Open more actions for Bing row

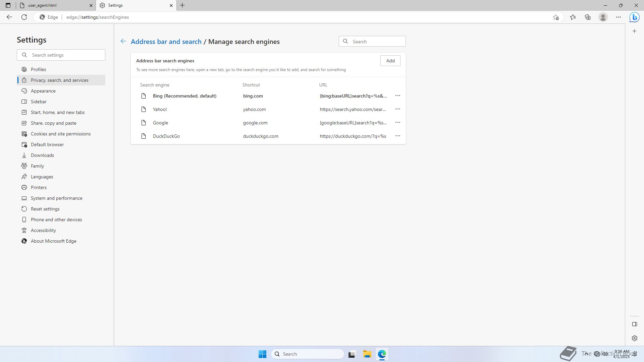tap(397, 96)
